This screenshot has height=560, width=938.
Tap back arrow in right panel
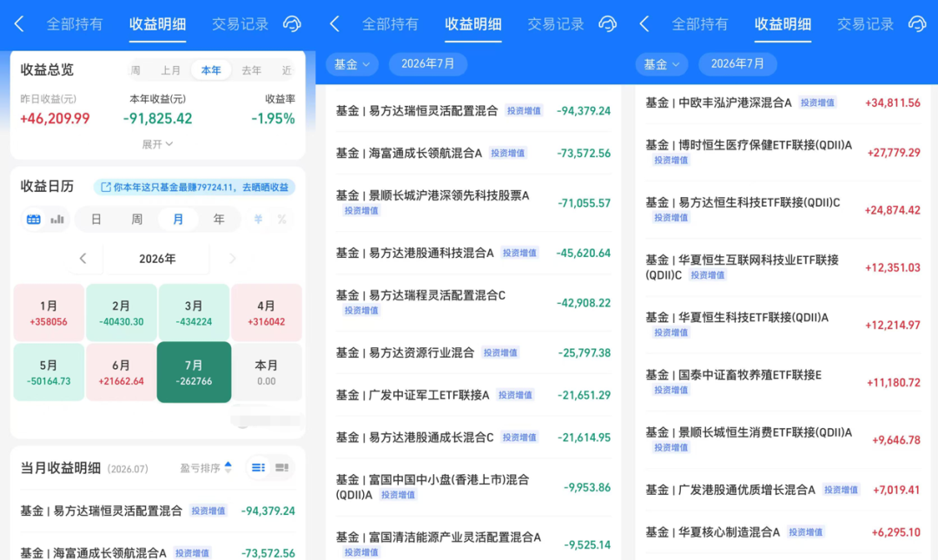(644, 24)
